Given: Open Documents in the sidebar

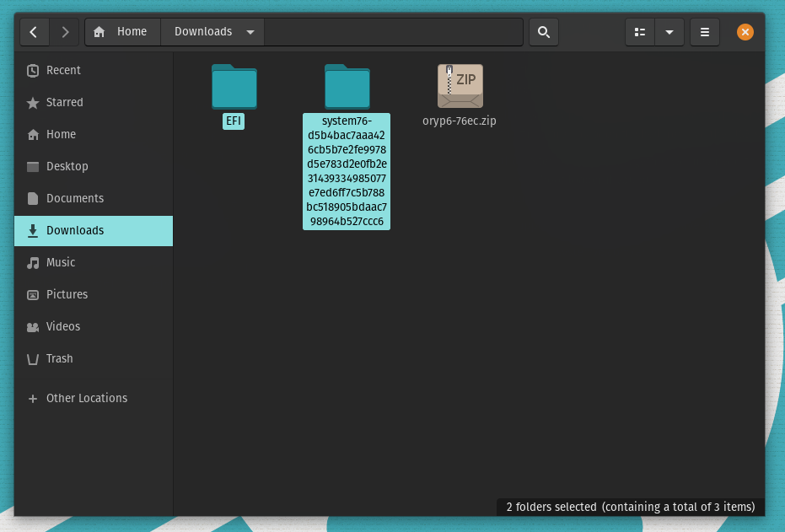Looking at the screenshot, I should (x=75, y=198).
